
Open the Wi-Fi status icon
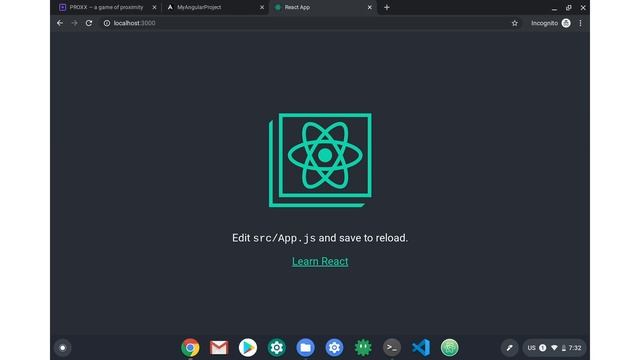[x=554, y=348]
